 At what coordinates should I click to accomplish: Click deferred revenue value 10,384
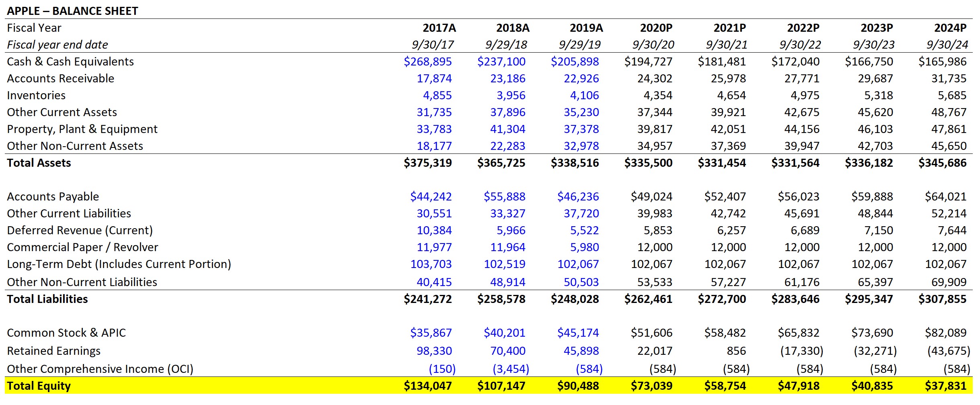point(434,230)
